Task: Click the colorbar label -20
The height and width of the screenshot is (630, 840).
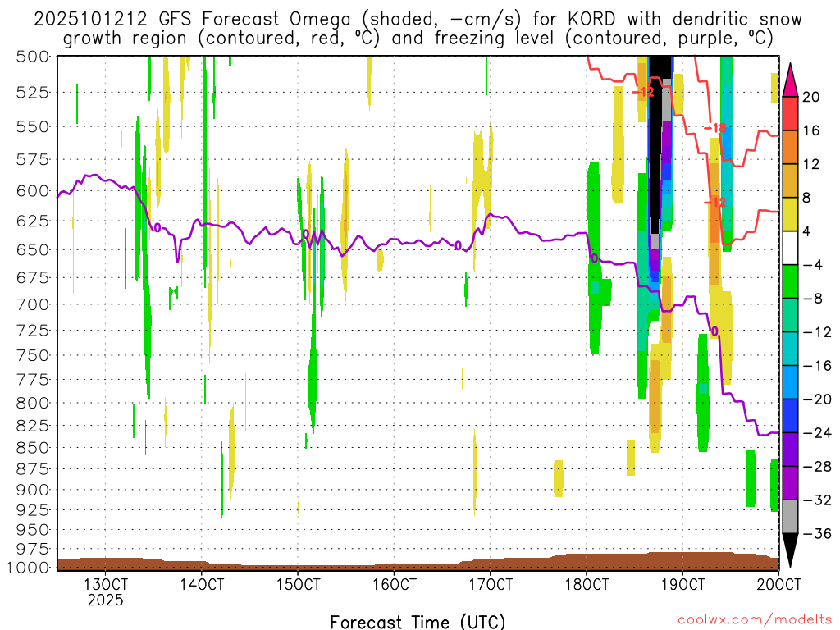Action: (x=817, y=399)
